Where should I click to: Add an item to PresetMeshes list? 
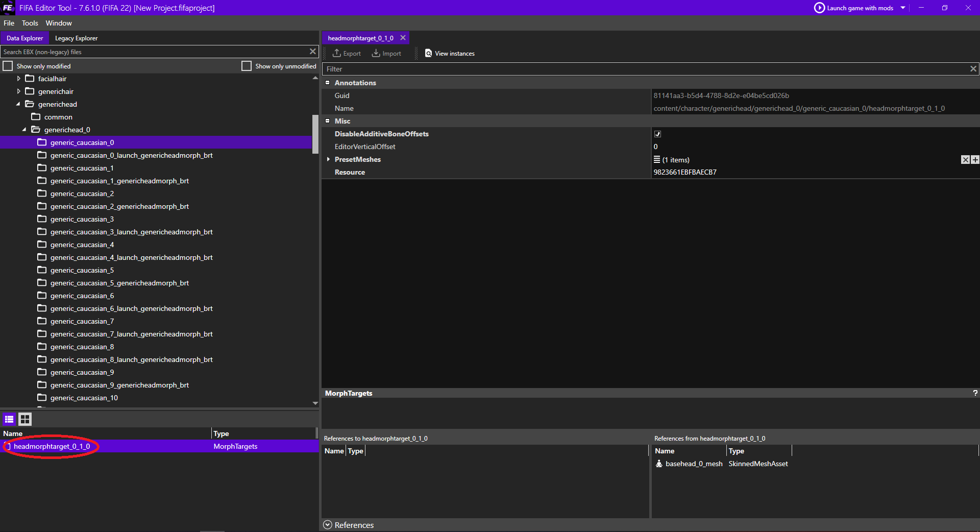(975, 160)
